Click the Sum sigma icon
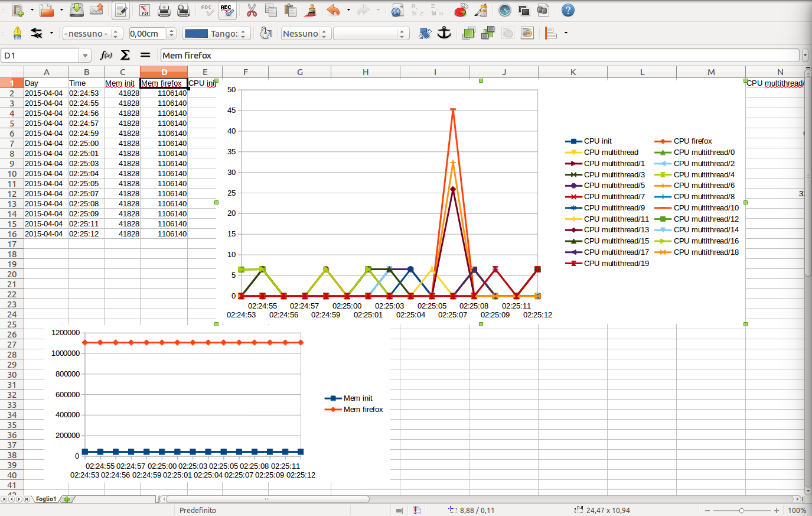 (x=125, y=55)
